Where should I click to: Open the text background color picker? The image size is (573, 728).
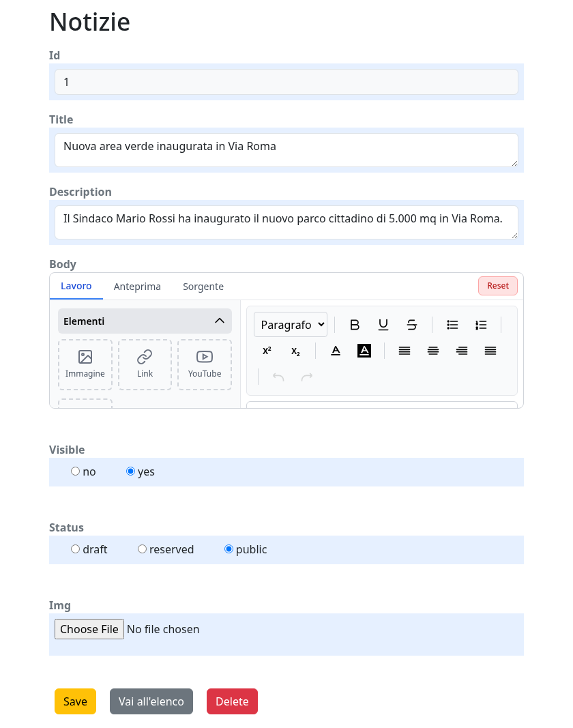364,351
